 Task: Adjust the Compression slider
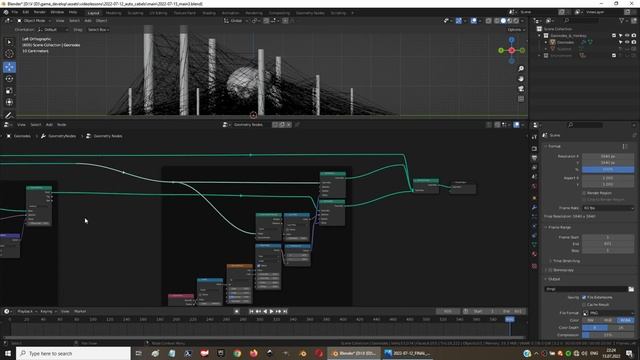coord(608,335)
